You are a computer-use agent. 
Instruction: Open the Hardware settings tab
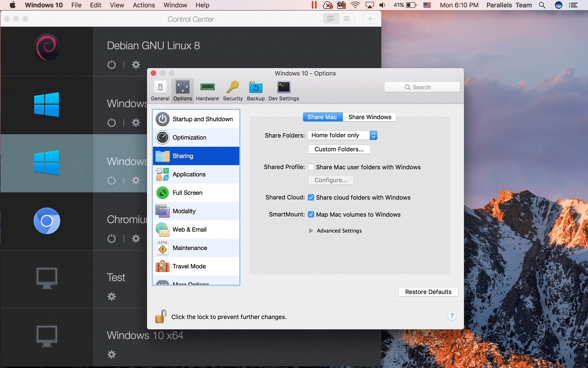pos(207,91)
